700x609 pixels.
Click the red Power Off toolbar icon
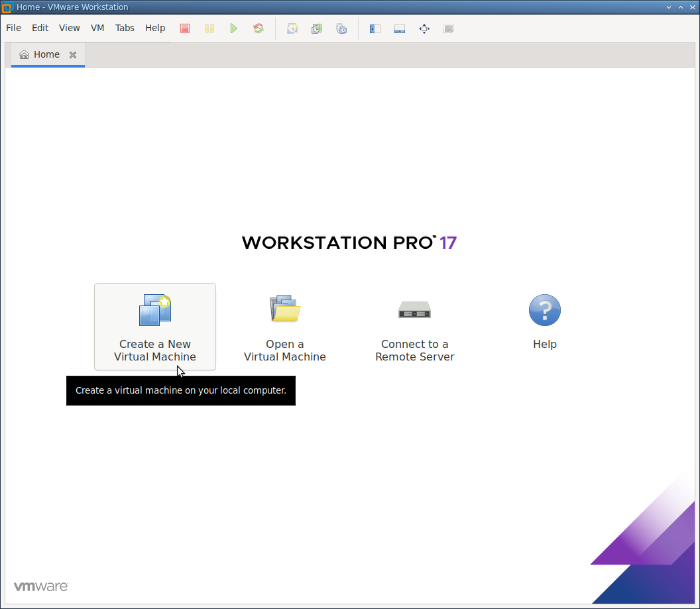click(x=185, y=28)
